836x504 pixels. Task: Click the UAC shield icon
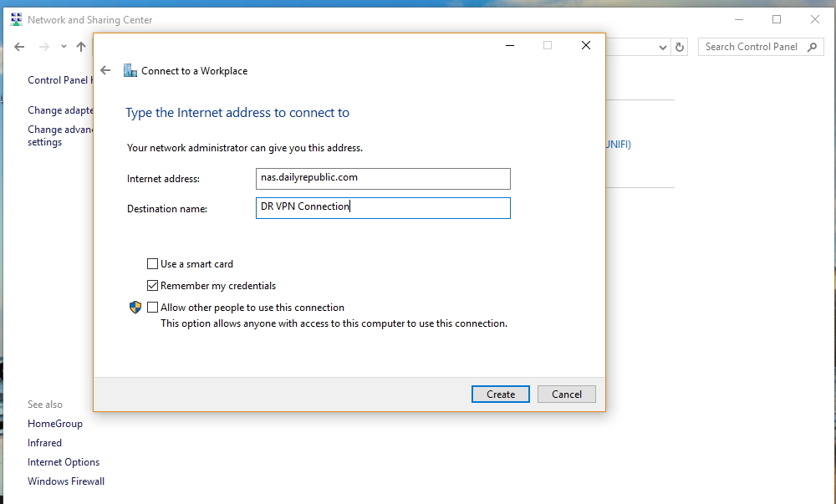(135, 308)
